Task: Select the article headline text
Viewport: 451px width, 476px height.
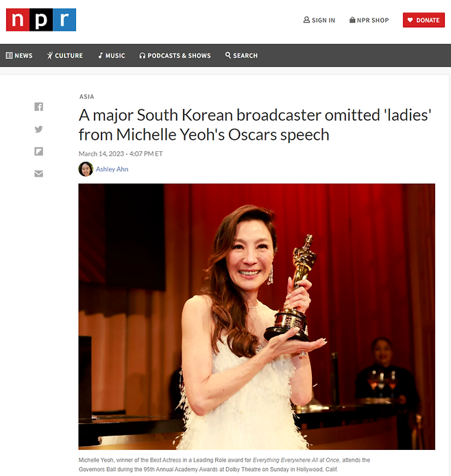Action: click(x=255, y=125)
